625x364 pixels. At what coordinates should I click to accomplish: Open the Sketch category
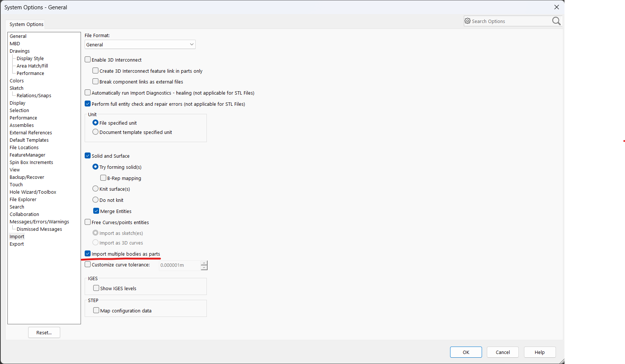(x=16, y=88)
